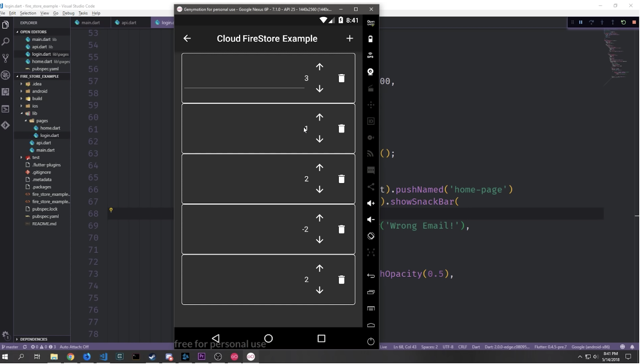Open Genymotion camera widget
Viewport: 643px width, 364px height.
pyautogui.click(x=371, y=72)
